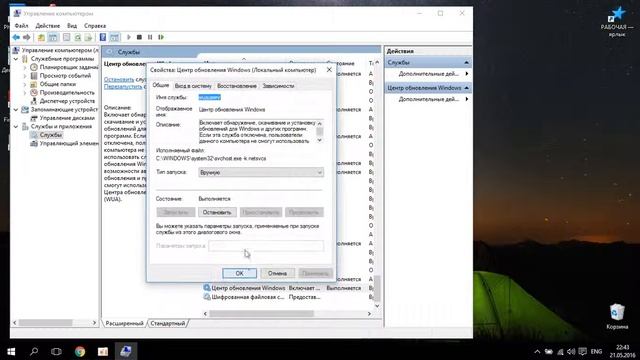Click the Forward arrow in toolbar
This screenshot has width=640, height=360.
click(x=27, y=38)
